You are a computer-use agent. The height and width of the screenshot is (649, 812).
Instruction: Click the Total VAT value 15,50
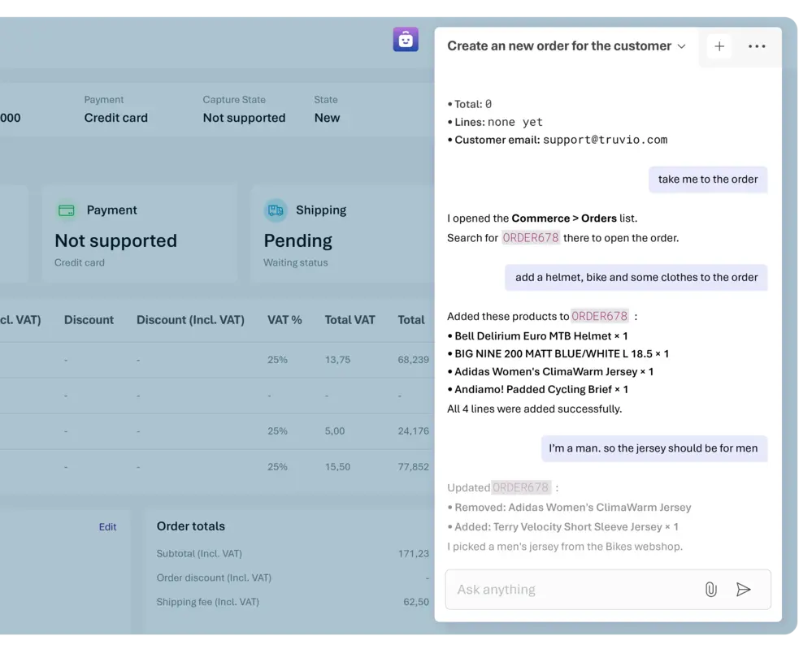point(337,467)
